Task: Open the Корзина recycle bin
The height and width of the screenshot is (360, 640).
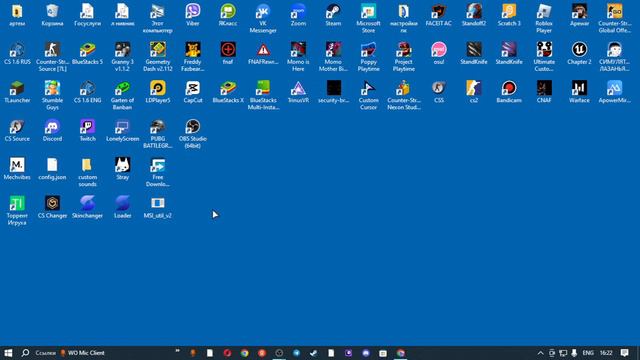Action: pos(52,15)
